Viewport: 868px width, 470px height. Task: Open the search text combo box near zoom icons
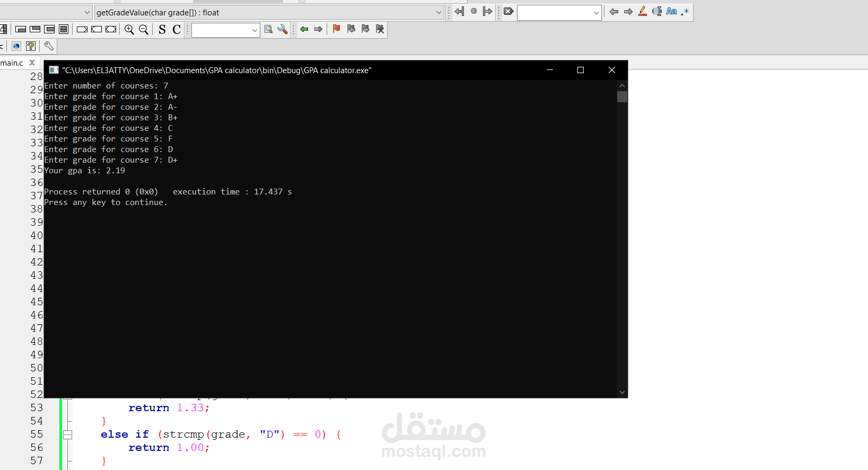(226, 30)
